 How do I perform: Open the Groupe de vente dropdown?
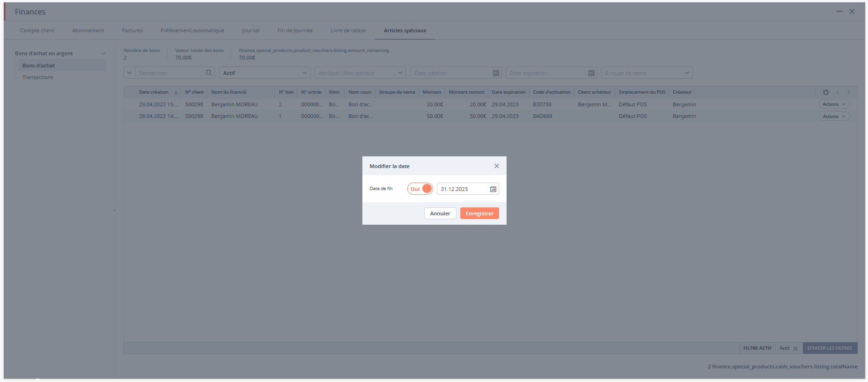tap(647, 73)
